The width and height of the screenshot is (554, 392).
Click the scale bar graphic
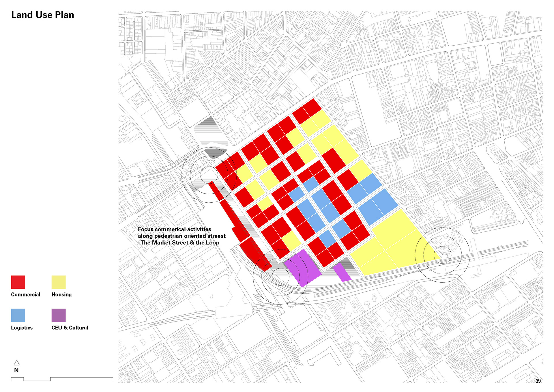(x=62, y=379)
